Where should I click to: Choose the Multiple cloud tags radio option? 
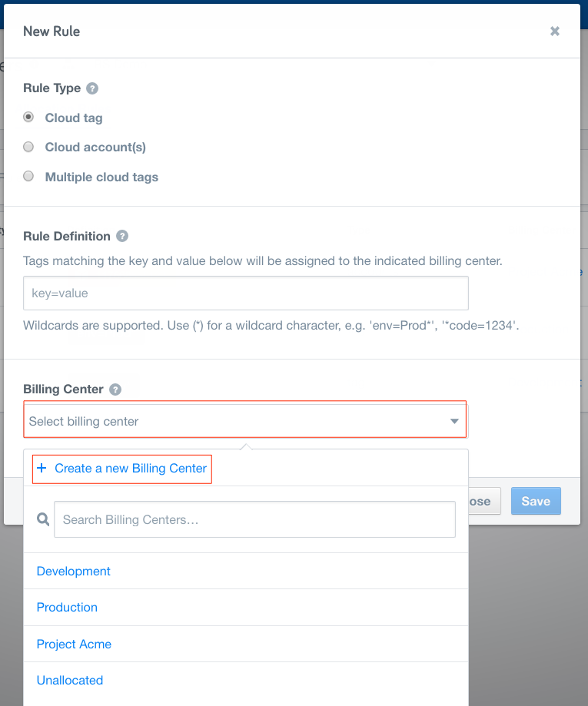(x=28, y=176)
